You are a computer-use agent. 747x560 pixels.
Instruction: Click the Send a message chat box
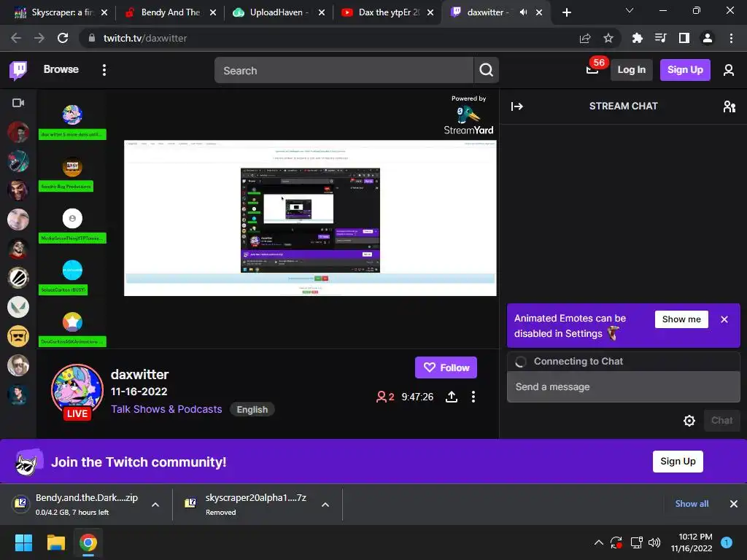point(623,386)
